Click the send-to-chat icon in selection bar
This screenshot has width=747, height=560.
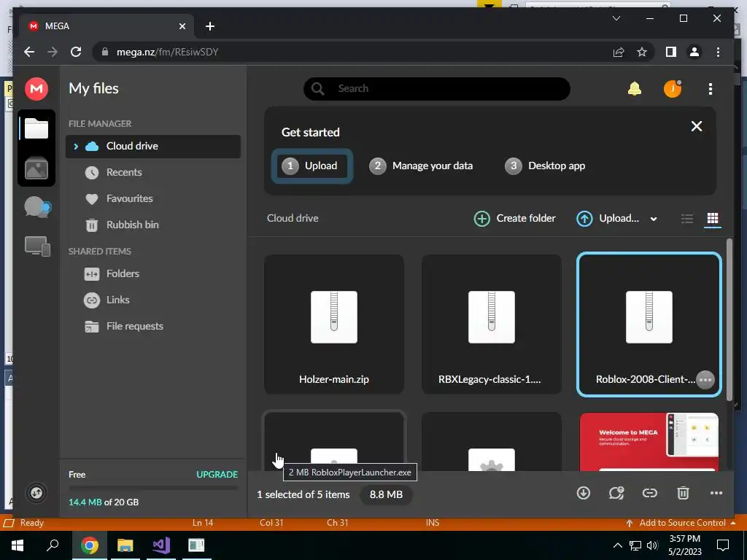tap(616, 493)
